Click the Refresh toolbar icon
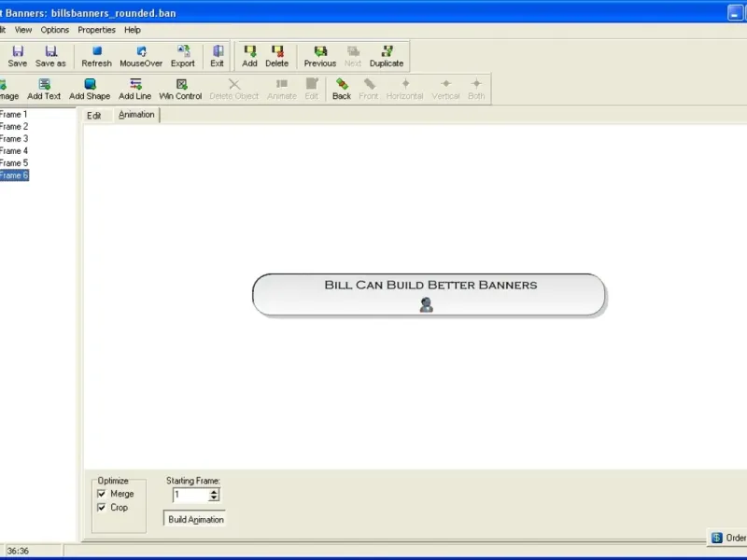Viewport: 747px width, 560px height. (96, 56)
